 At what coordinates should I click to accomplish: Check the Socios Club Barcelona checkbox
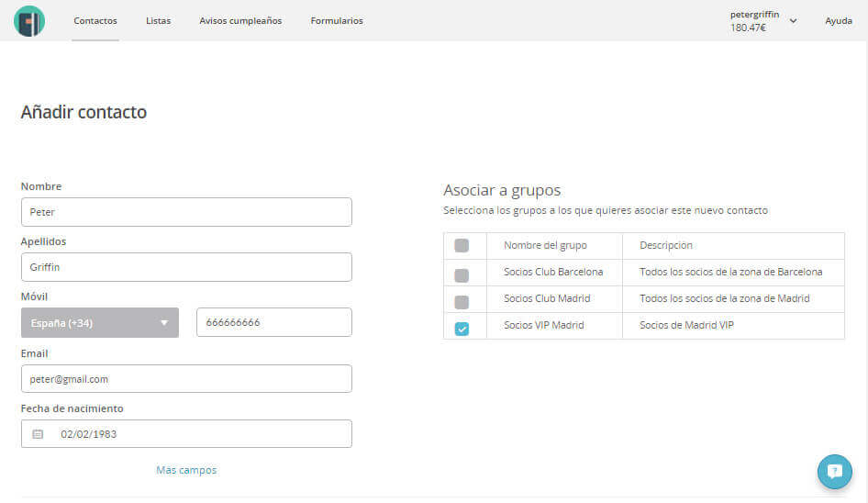462,274
